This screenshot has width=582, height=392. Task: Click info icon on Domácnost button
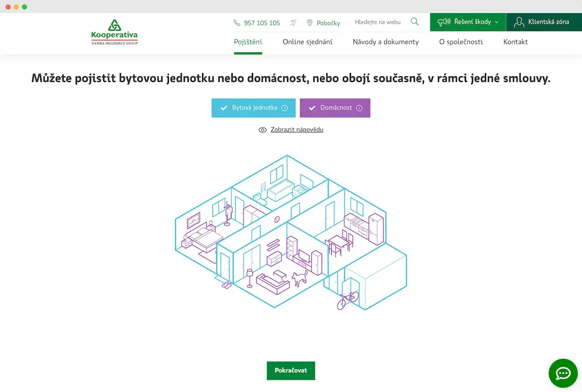pyautogui.click(x=359, y=108)
